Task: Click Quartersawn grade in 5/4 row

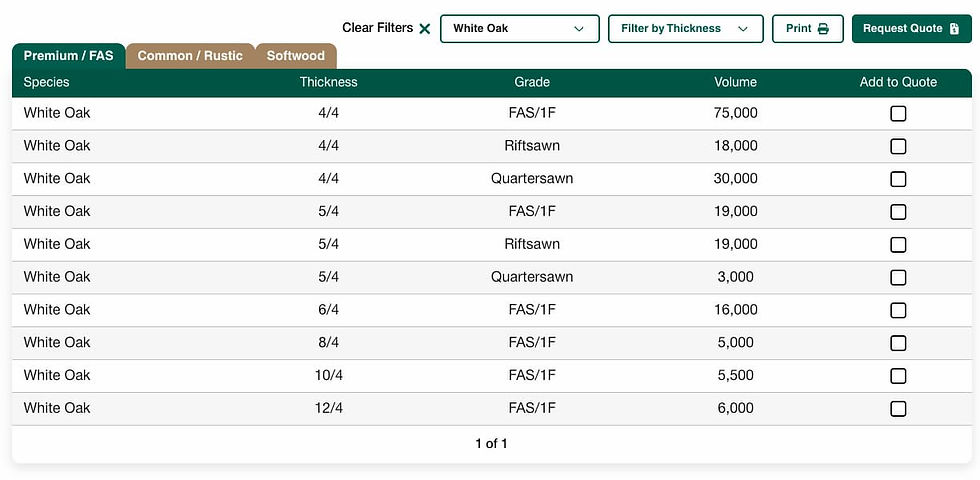Action: tap(532, 277)
